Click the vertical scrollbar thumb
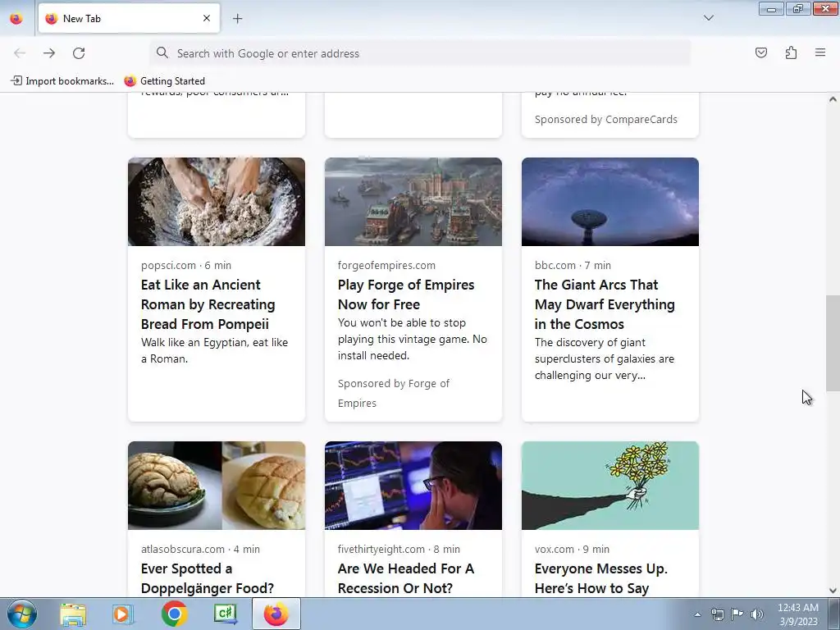 click(x=833, y=343)
